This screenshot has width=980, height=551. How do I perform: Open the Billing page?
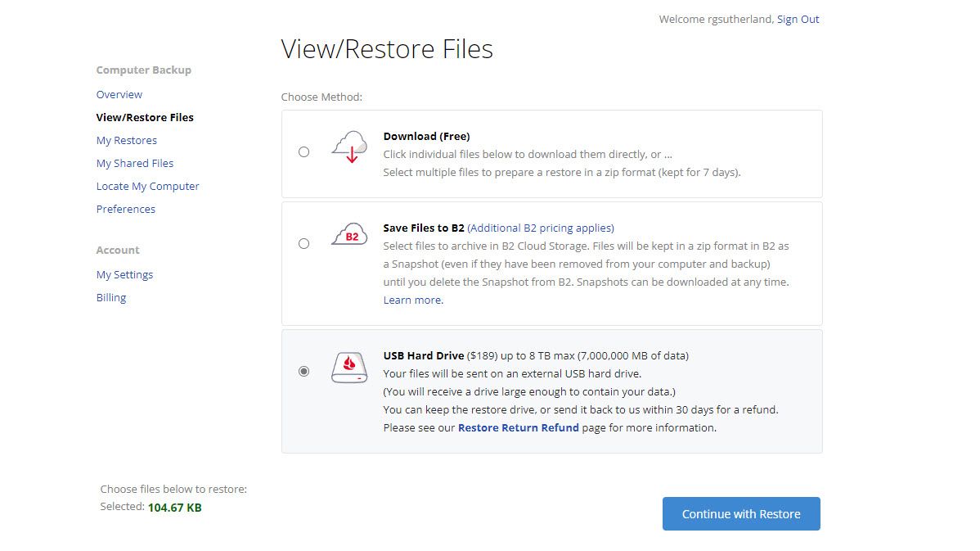click(x=111, y=298)
